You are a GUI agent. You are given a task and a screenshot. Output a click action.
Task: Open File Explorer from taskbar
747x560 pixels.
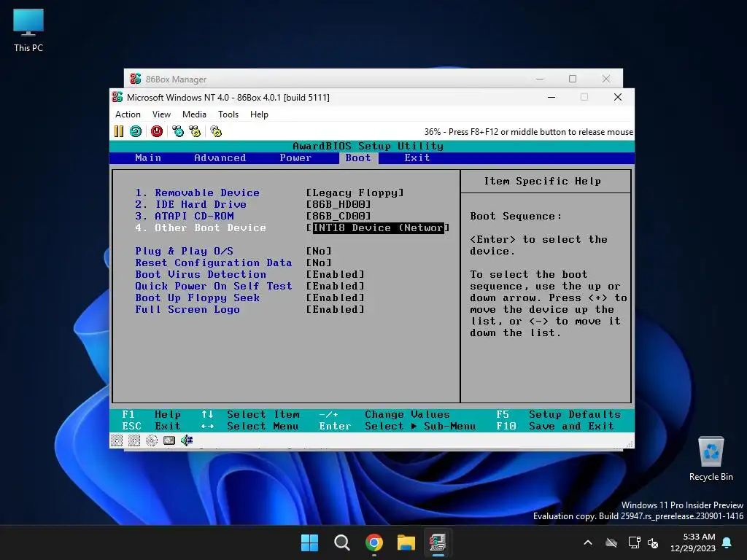pyautogui.click(x=406, y=542)
